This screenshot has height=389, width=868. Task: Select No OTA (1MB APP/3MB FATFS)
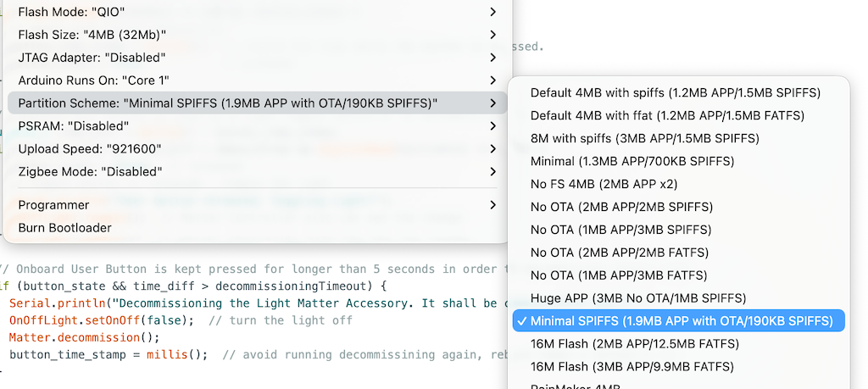[620, 275]
